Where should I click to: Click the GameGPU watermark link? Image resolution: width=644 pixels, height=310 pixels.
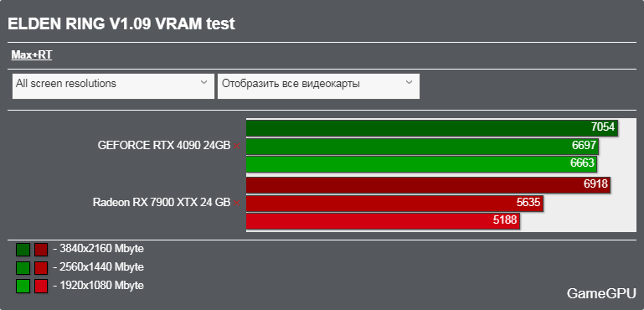[x=601, y=293]
